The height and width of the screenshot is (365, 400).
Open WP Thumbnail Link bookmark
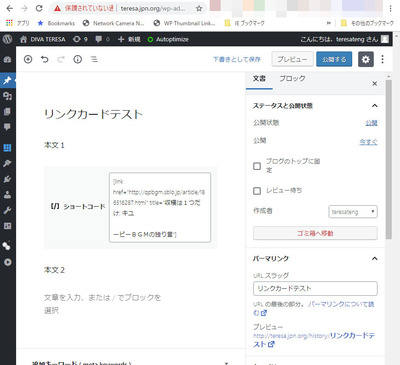point(184,23)
